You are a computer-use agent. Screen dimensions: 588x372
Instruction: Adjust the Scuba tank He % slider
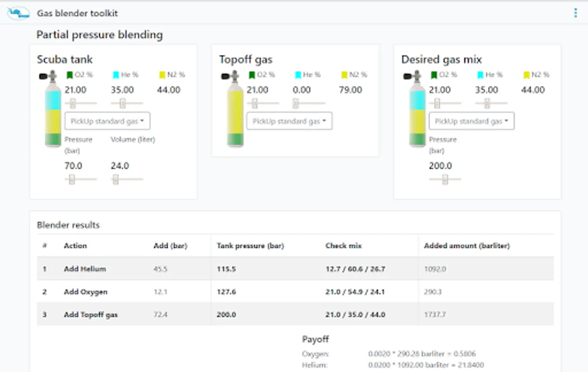click(127, 103)
